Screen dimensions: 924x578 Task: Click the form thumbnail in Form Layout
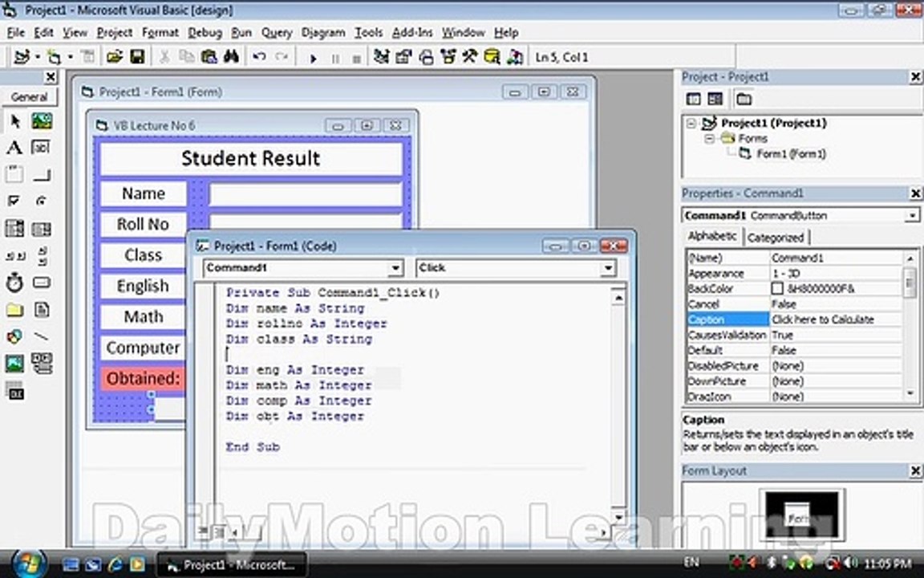coord(799,518)
